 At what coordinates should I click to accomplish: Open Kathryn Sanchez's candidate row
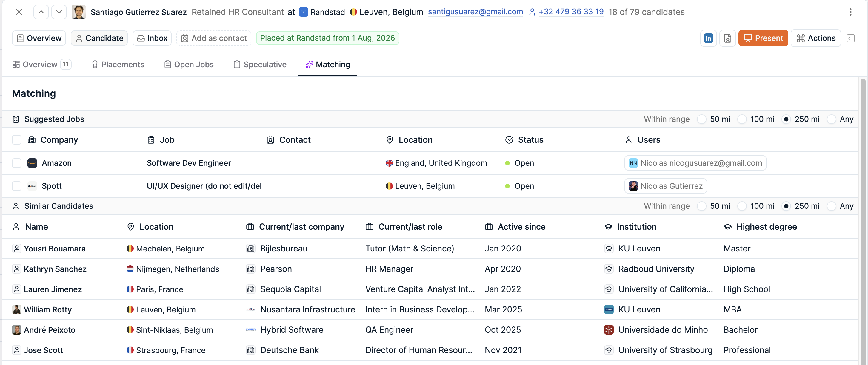tap(430, 269)
